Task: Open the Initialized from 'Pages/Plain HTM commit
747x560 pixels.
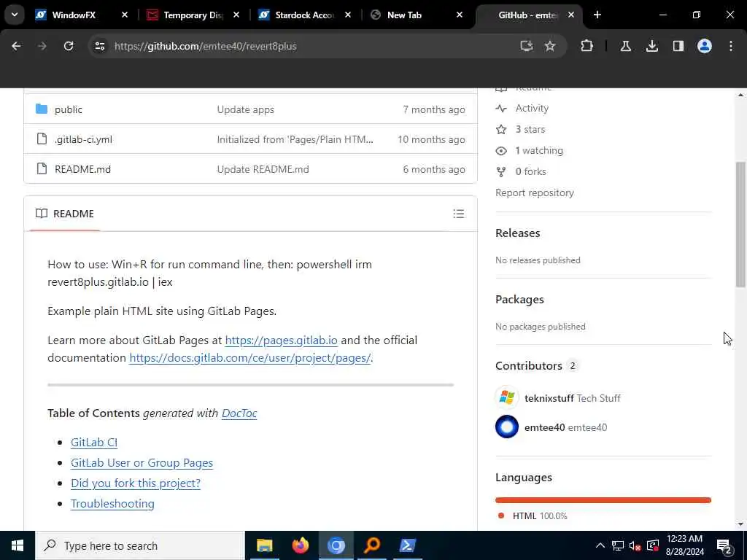Action: tap(295, 139)
